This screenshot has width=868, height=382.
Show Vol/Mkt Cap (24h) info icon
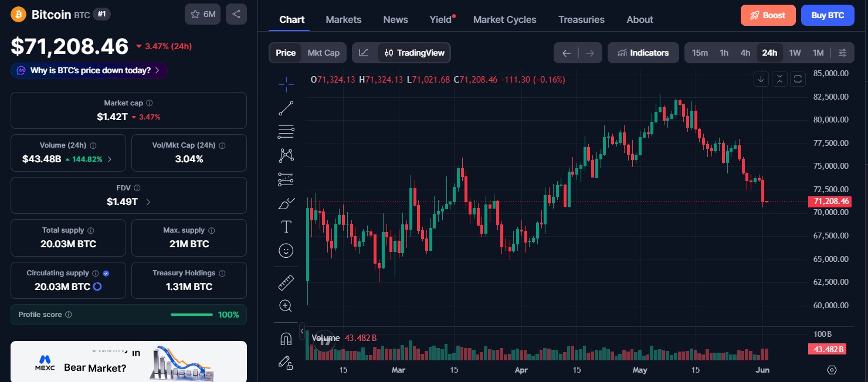coord(222,145)
